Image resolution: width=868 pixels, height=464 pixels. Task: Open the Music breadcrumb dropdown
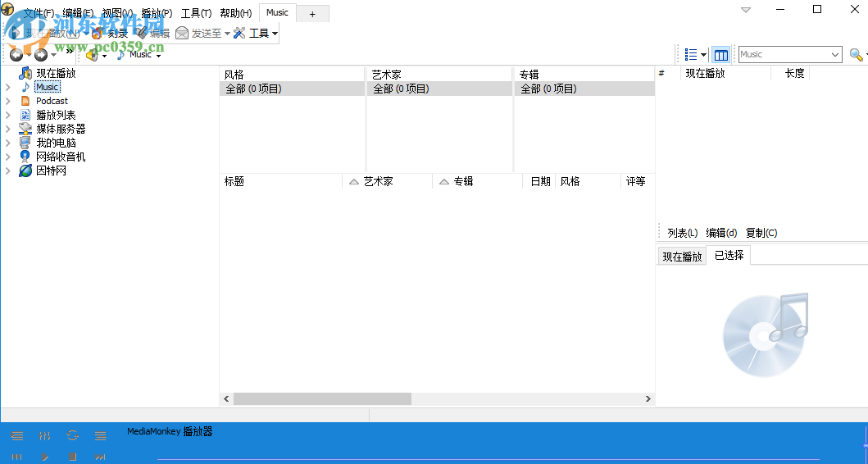tap(158, 56)
